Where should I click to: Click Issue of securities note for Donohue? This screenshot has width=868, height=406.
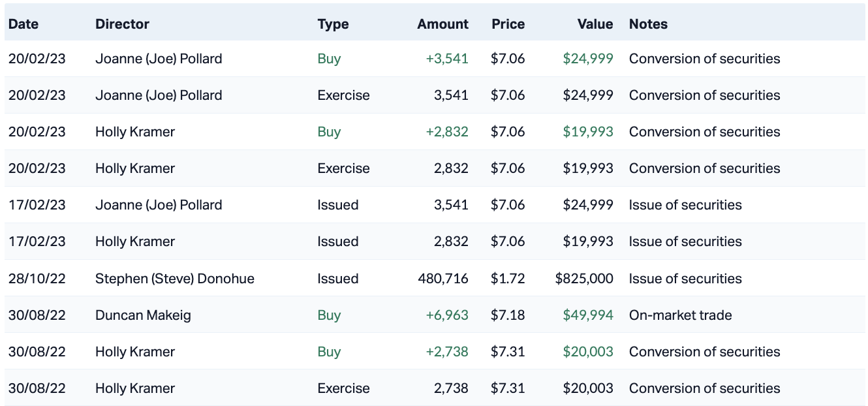[685, 279]
